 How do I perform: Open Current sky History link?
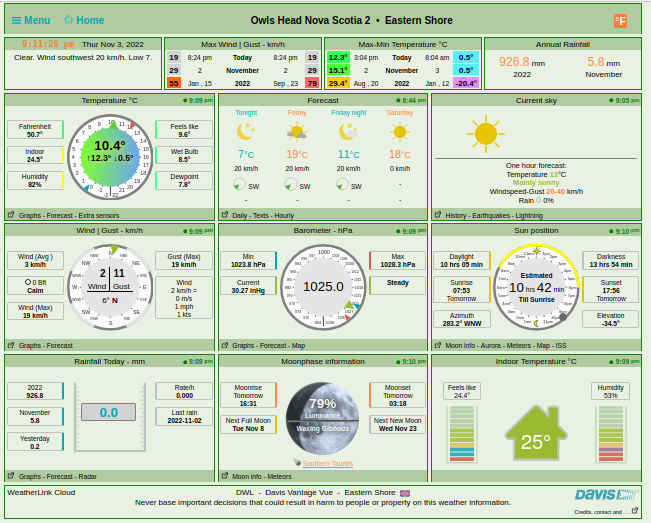click(x=456, y=215)
